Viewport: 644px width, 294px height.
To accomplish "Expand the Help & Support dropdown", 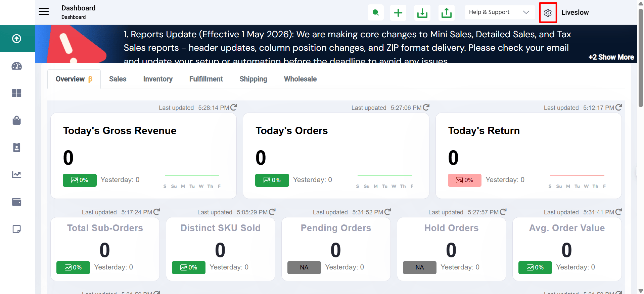I will point(500,12).
